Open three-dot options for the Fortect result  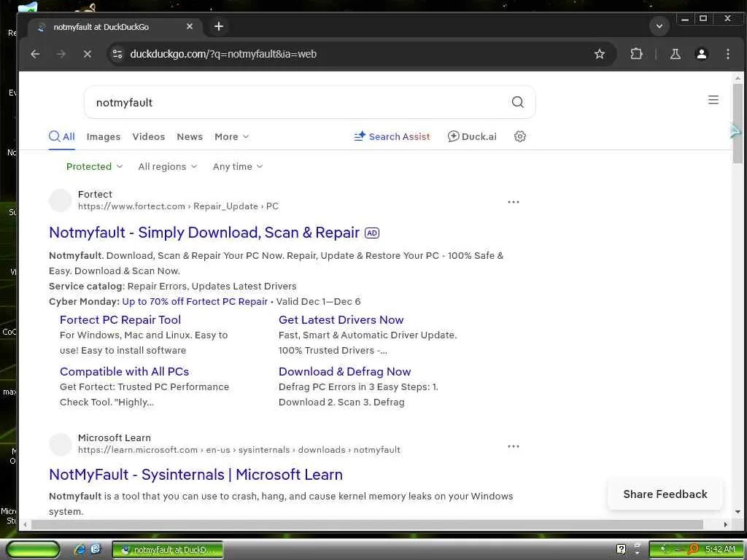click(x=513, y=202)
